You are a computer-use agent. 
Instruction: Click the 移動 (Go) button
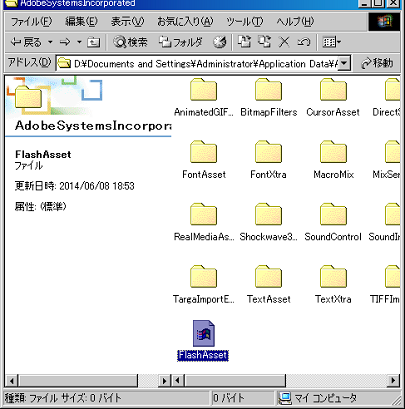377,63
